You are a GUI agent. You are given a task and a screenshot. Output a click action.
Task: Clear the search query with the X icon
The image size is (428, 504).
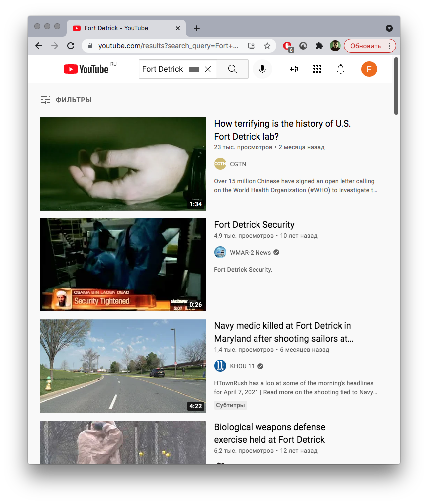coord(208,69)
